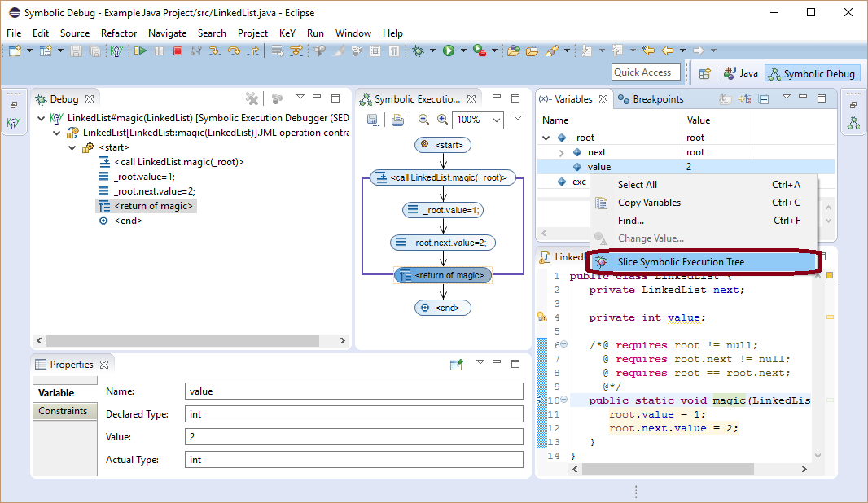Open the Symbolic Execution Tree view menu arrow
The height and width of the screenshot is (503, 868).
pos(518,118)
